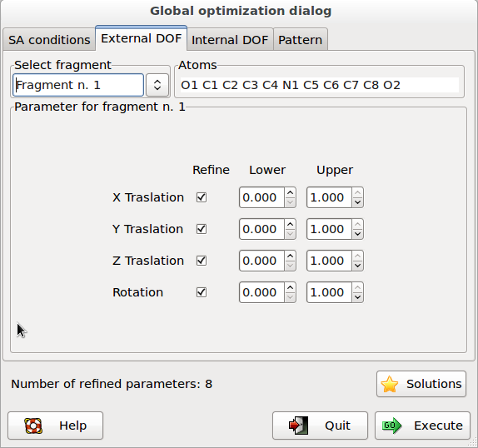478x448 pixels.
Task: Click the lifebuoy Help icon
Action: pyautogui.click(x=33, y=426)
